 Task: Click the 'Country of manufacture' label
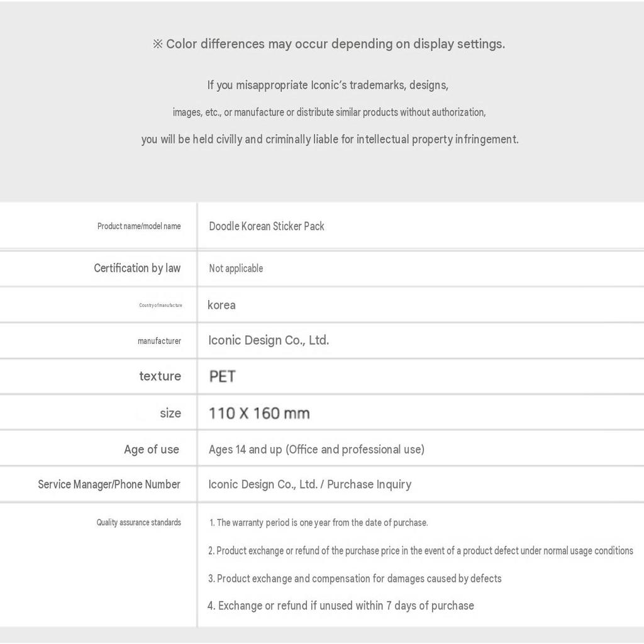click(160, 305)
